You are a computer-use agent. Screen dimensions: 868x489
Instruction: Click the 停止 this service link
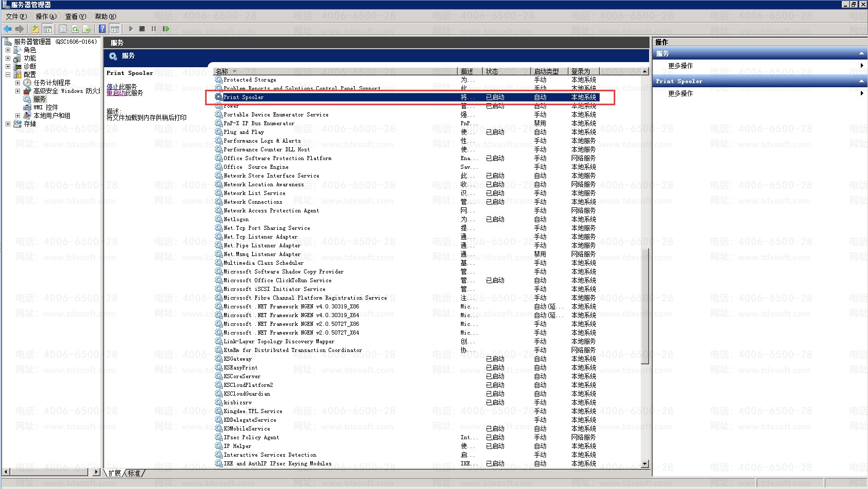pos(112,87)
